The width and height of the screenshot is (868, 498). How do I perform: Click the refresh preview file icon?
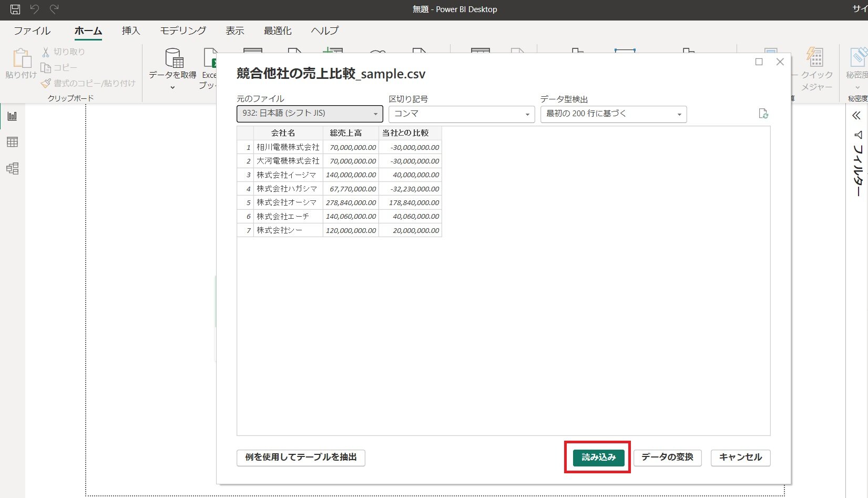click(x=763, y=114)
